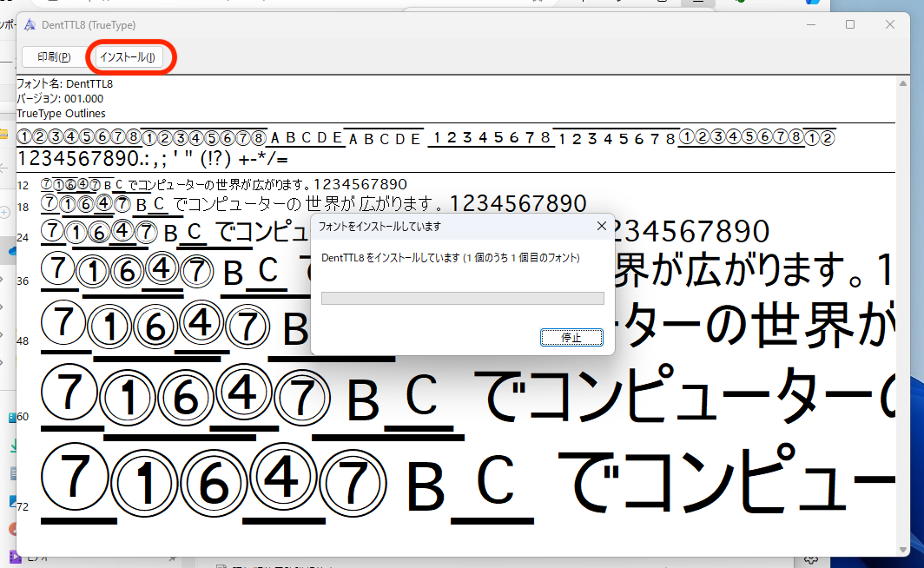This screenshot has width=924, height=568.
Task: Click the 1234567890.:,; character sample line
Action: pos(152,160)
